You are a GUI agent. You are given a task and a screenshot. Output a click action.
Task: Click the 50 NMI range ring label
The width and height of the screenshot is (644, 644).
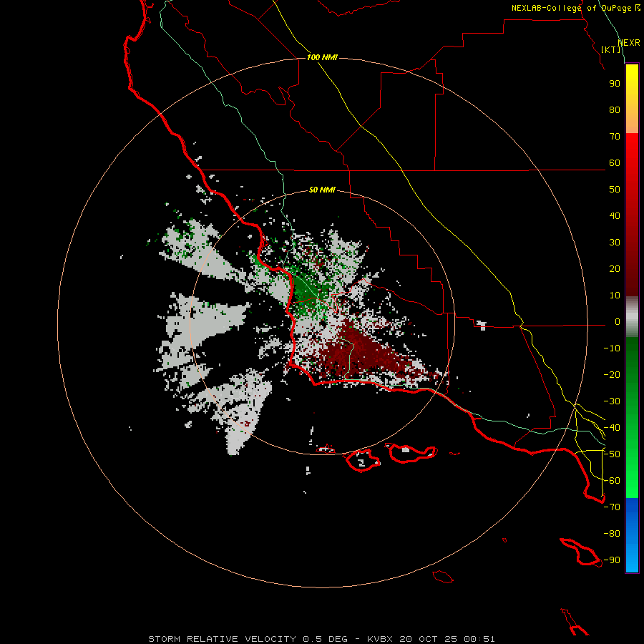(322, 190)
